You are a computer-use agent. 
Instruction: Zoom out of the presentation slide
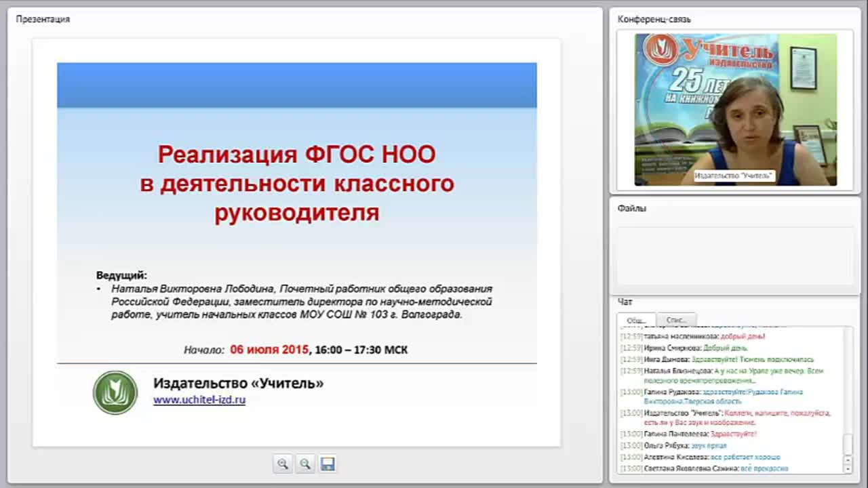(x=305, y=464)
